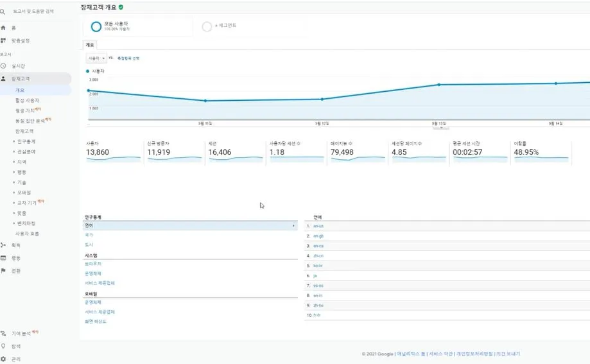
Task: Open the 획득 acquisition icon
Action: [x=3, y=245]
